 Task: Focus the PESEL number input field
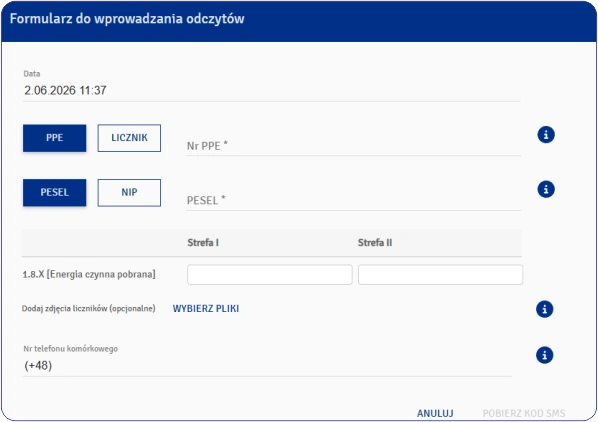tap(353, 201)
